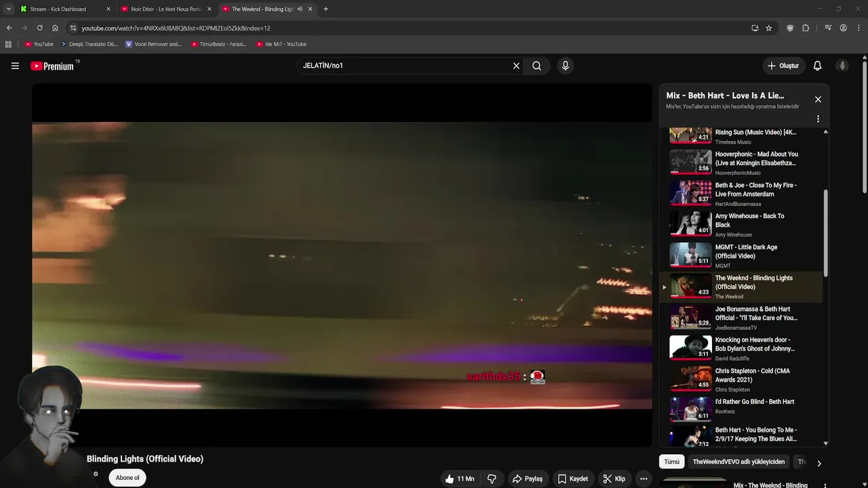
Task: Start voice search with microphone
Action: coord(566,66)
